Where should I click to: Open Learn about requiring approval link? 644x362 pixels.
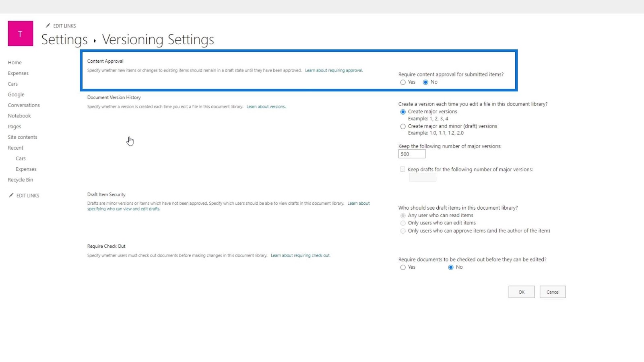[334, 70]
